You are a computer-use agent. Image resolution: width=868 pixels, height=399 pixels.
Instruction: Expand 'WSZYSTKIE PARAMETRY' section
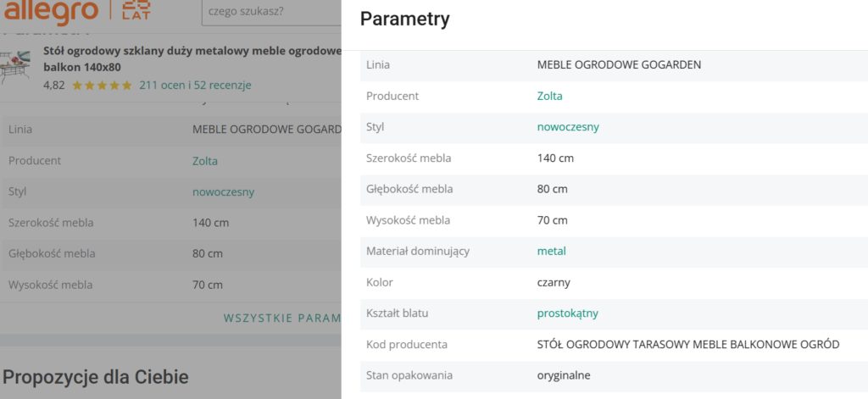pyautogui.click(x=282, y=319)
